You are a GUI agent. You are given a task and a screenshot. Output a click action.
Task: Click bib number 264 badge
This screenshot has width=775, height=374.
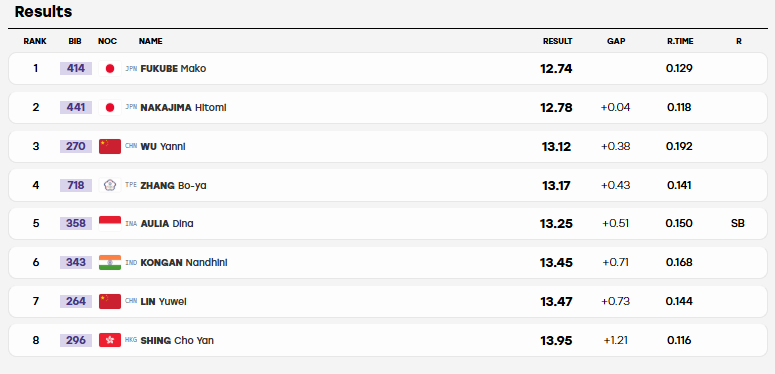click(76, 301)
